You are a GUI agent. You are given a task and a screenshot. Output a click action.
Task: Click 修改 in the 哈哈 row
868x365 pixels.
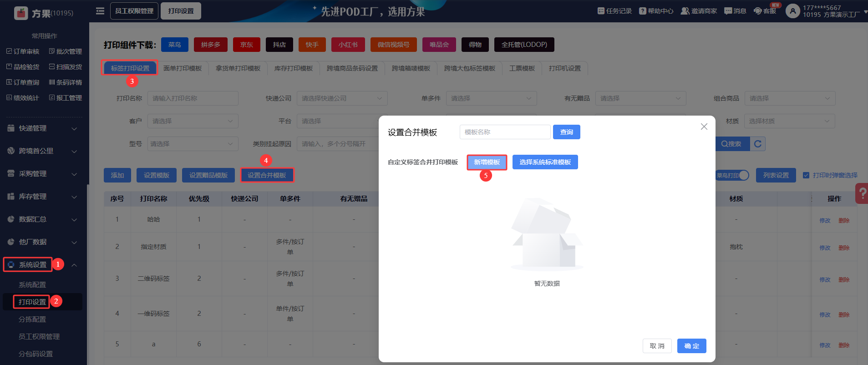(825, 220)
